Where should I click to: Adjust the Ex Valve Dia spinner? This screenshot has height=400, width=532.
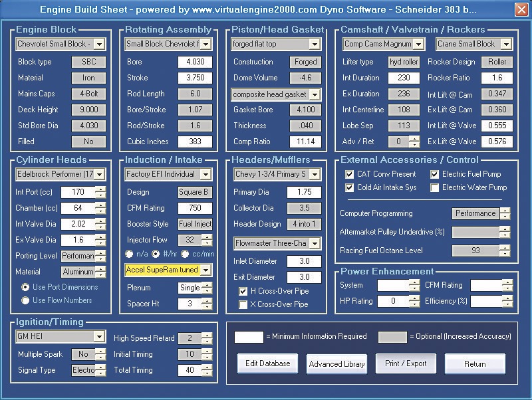pyautogui.click(x=100, y=240)
